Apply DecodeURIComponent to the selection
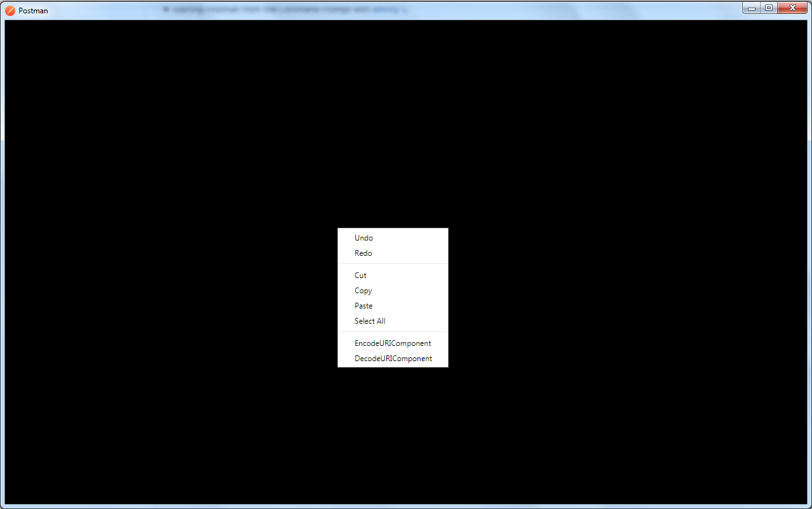Viewport: 812px width, 509px height. point(393,358)
